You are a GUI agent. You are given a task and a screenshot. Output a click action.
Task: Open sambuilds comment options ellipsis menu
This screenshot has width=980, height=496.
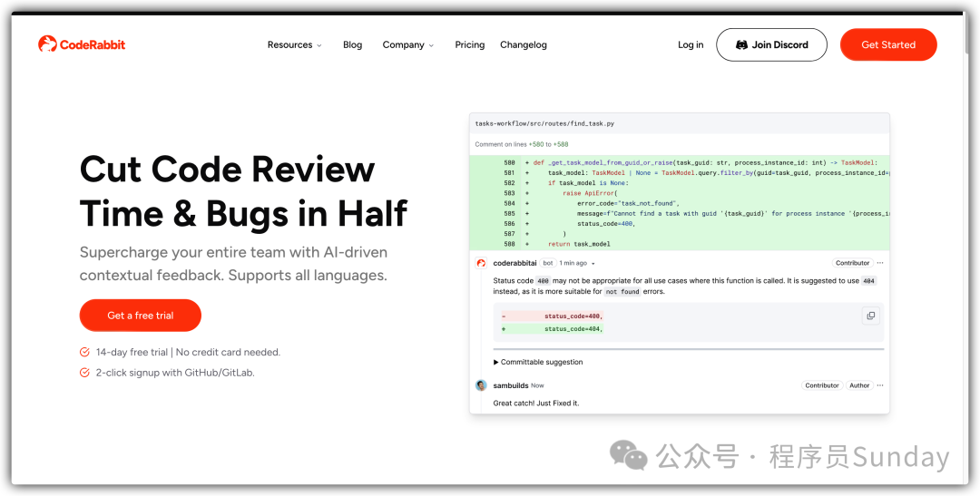click(880, 385)
